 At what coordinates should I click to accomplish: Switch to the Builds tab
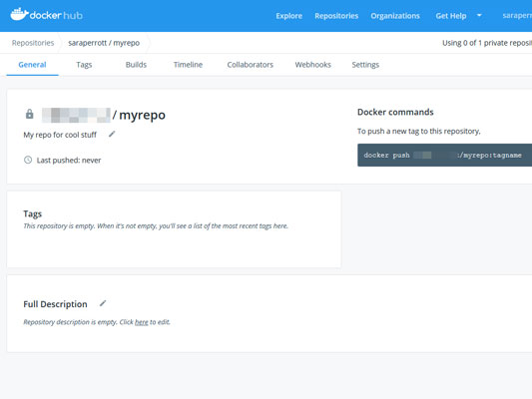tap(136, 65)
